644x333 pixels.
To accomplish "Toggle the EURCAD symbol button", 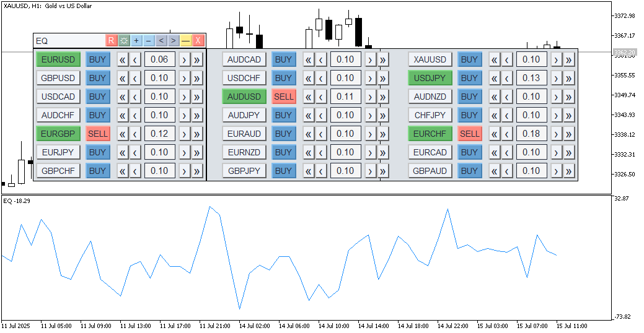I will [x=430, y=152].
